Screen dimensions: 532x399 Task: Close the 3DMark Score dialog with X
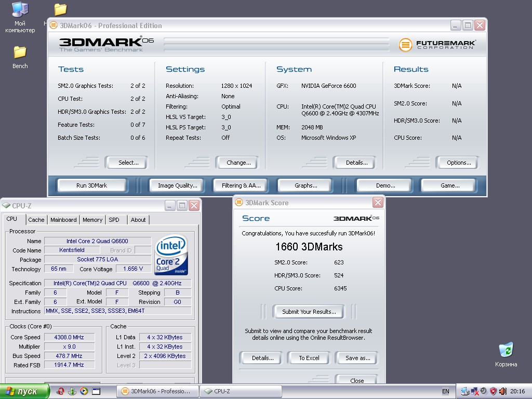[378, 203]
